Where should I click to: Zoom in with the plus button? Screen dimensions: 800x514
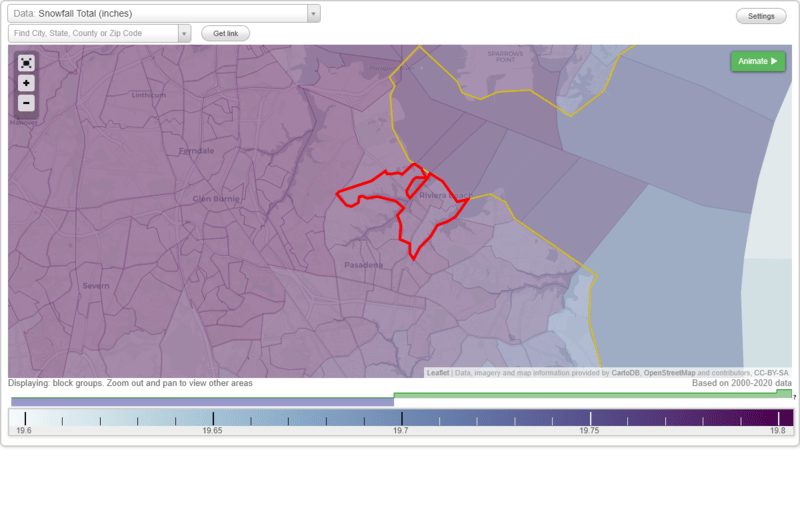(26, 83)
